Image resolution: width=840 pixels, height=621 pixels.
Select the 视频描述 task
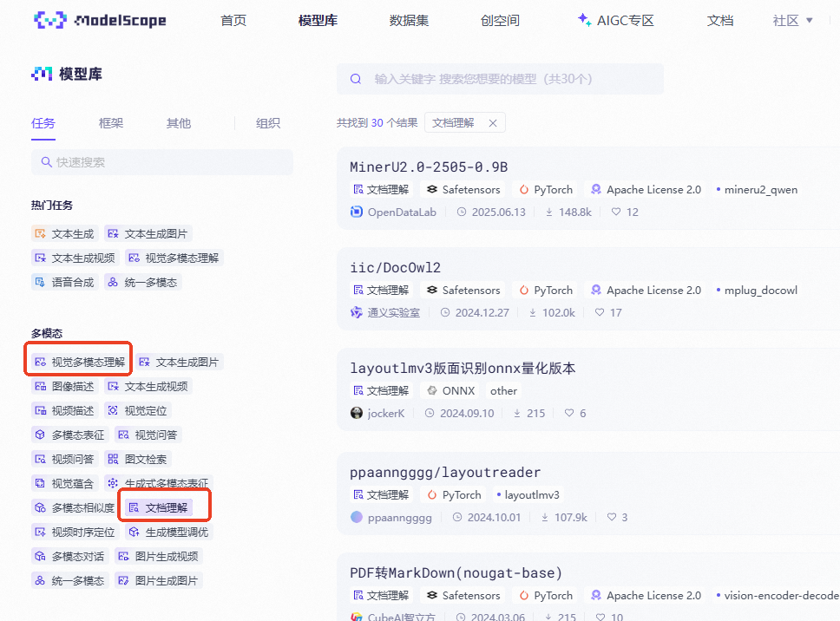(x=64, y=410)
